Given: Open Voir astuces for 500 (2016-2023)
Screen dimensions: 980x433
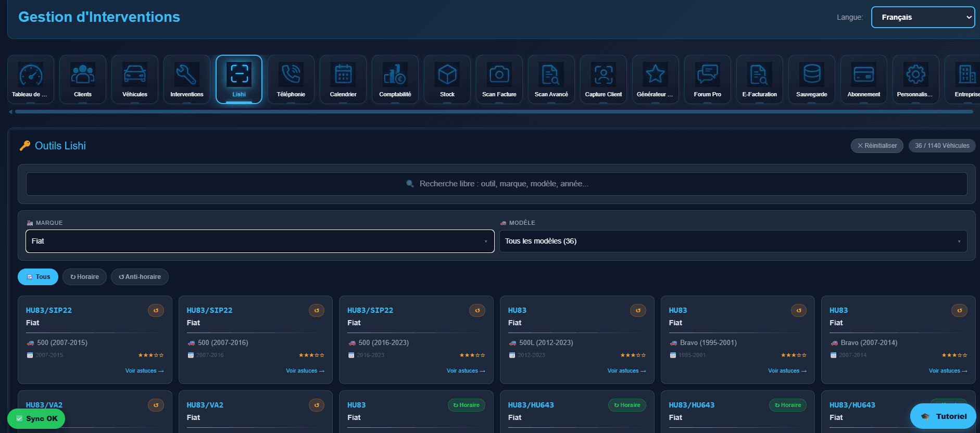Looking at the screenshot, I should [x=466, y=371].
